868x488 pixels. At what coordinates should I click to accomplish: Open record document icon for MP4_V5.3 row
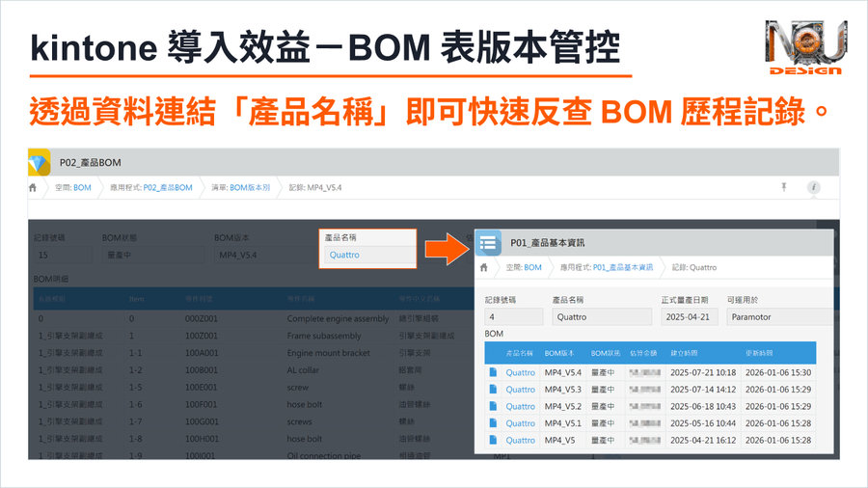coord(493,389)
